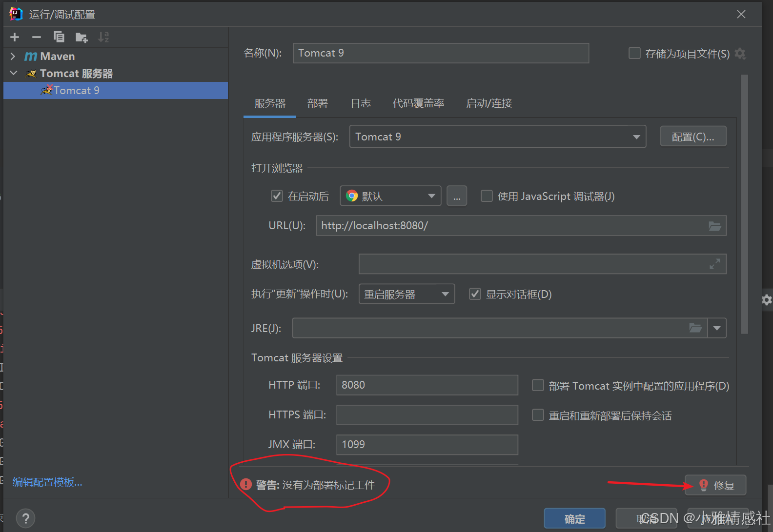
Task: Open the help question mark button
Action: (x=26, y=518)
